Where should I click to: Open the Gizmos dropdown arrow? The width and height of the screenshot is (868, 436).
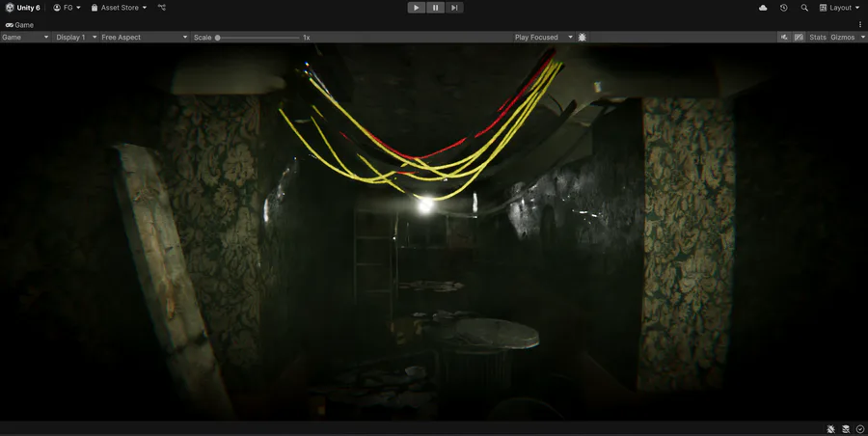tap(862, 37)
